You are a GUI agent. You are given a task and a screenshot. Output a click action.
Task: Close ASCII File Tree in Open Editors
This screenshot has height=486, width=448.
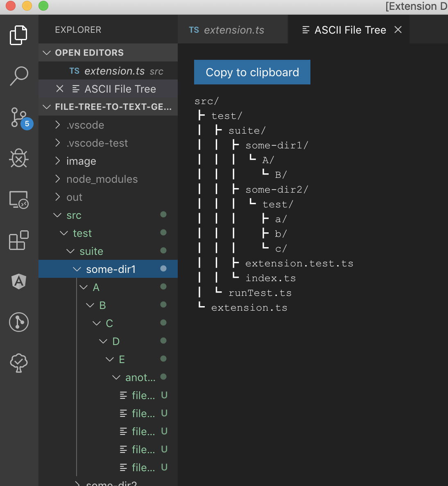point(60,89)
